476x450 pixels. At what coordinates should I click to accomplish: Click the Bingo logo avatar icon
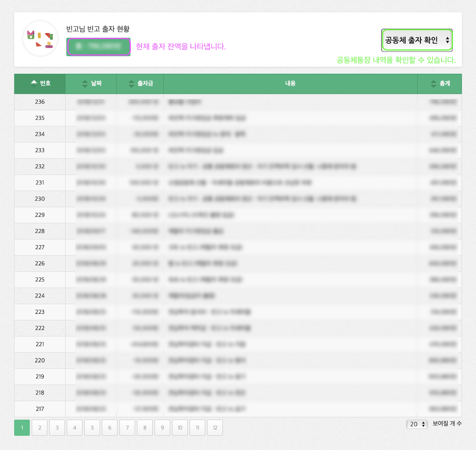40,39
